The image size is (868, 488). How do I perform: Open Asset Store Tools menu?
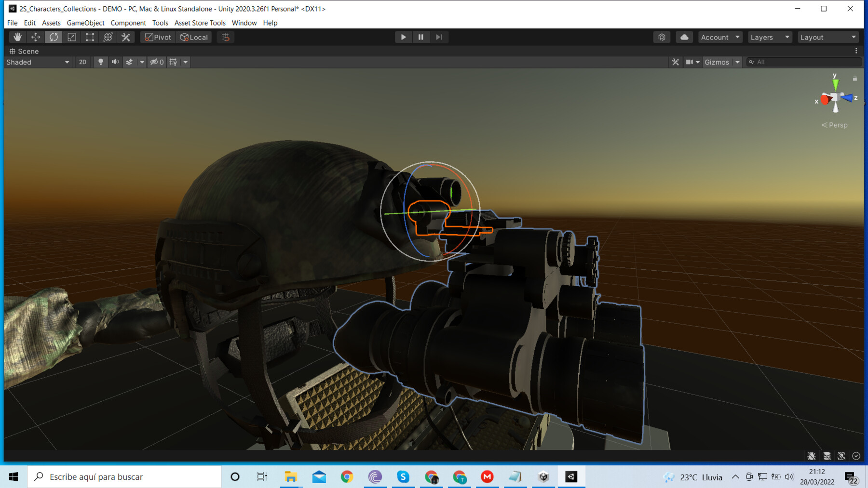[200, 23]
